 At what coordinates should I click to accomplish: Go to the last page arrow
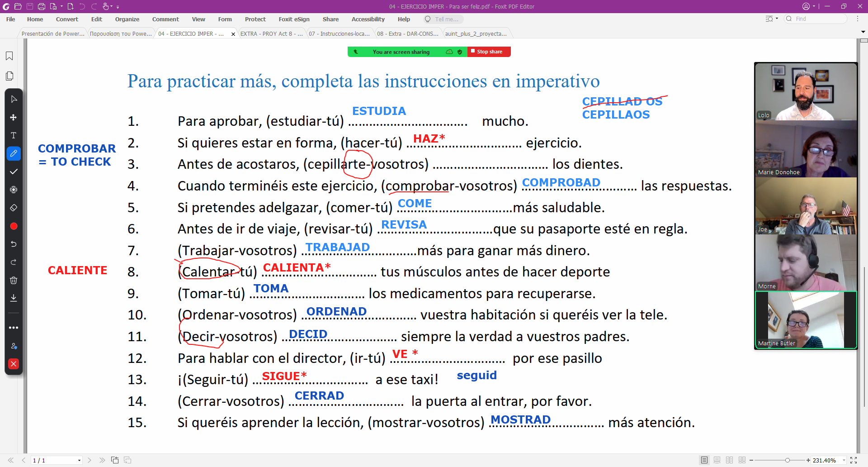tap(102, 460)
